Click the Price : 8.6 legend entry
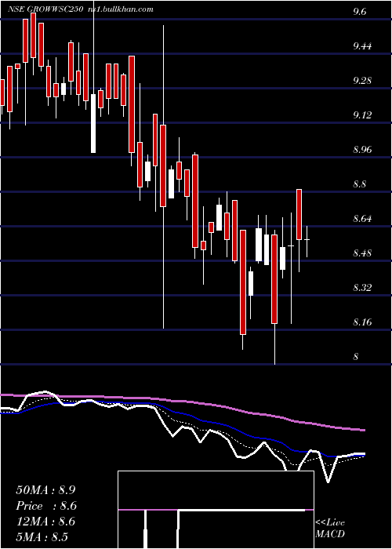The height and width of the screenshot is (549, 392). tap(46, 506)
